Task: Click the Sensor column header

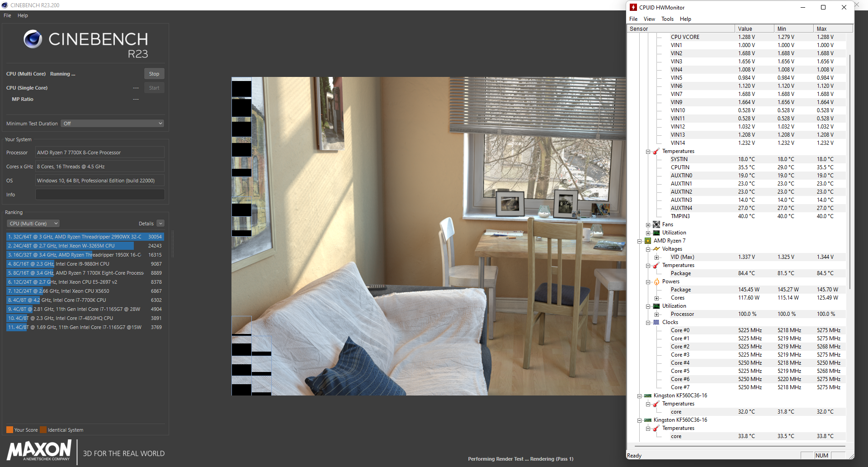Action: pyautogui.click(x=681, y=29)
